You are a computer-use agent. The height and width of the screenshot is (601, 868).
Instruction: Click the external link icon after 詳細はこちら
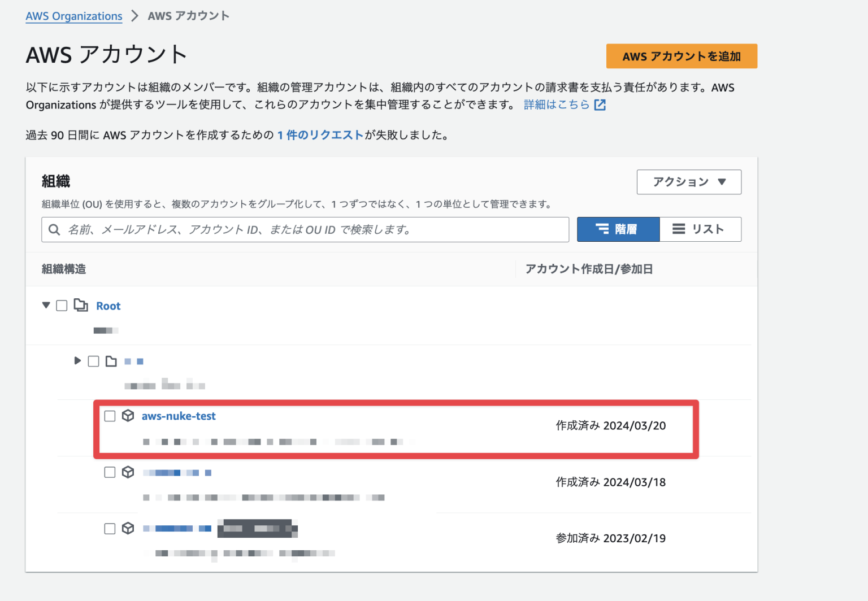click(601, 104)
